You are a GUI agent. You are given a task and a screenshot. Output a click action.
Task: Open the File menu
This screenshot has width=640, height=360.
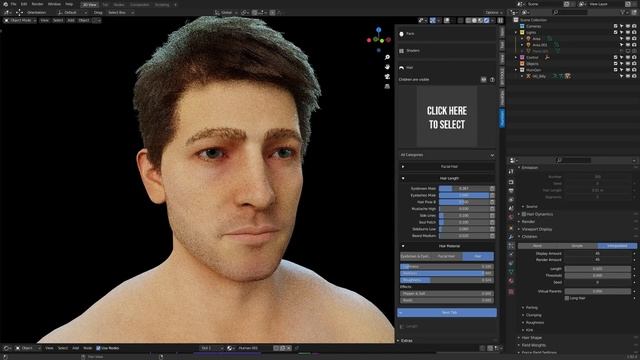tap(13, 4)
